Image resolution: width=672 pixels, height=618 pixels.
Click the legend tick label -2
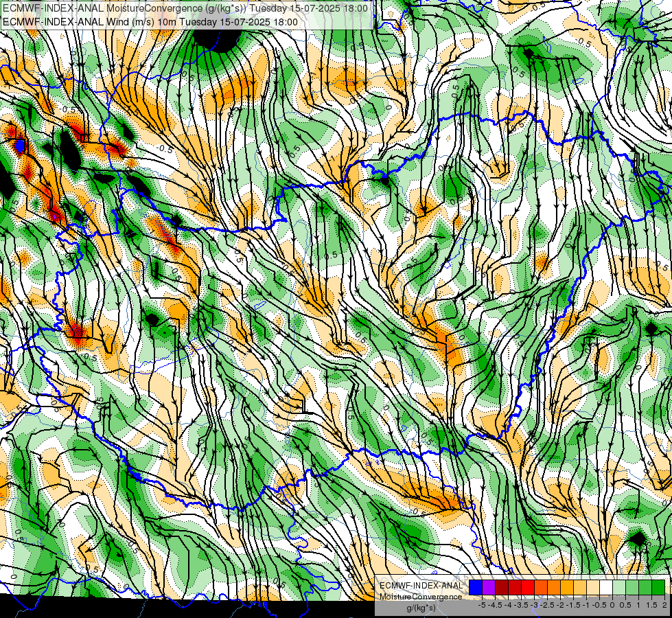point(561,605)
